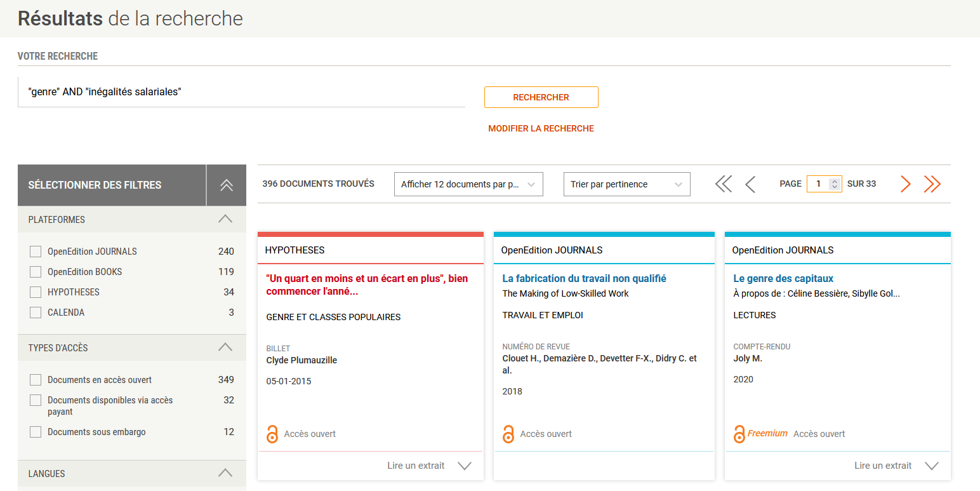Viewport: 980px width, 491px height.
Task: Click open access icon on travail non qualifié card
Action: (x=508, y=434)
